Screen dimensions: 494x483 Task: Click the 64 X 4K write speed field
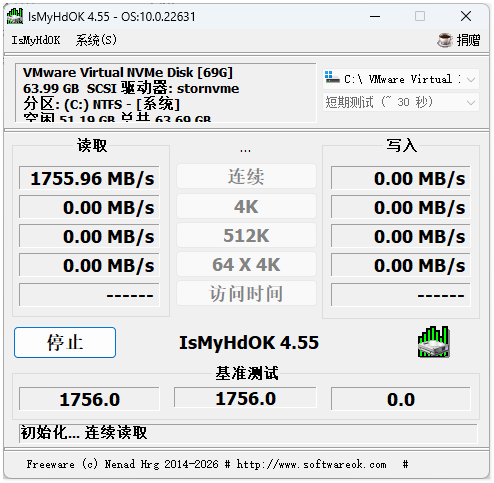pyautogui.click(x=401, y=265)
